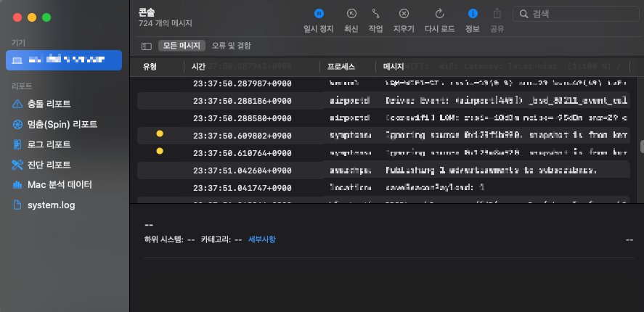
Task: Click the message list vertical scrollbar thumb
Action: click(642, 147)
